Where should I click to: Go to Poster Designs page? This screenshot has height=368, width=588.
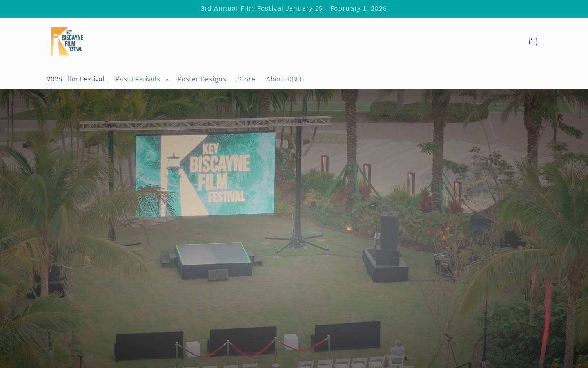click(202, 79)
